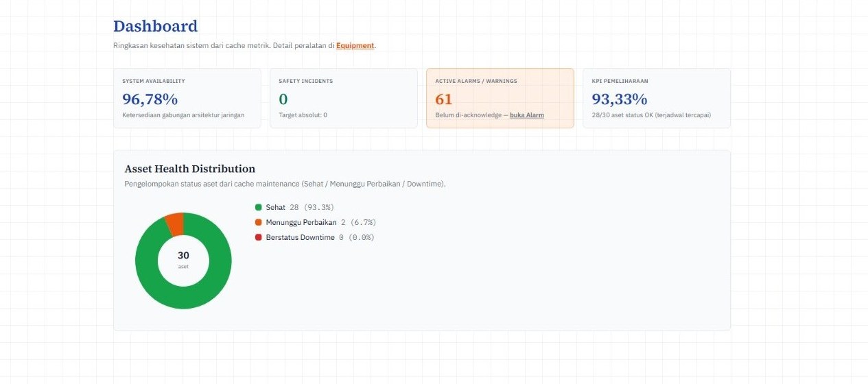Click 'Menunggu Perbaikan 2 (6.7%)' legend text
The height and width of the screenshot is (384, 868).
point(321,222)
